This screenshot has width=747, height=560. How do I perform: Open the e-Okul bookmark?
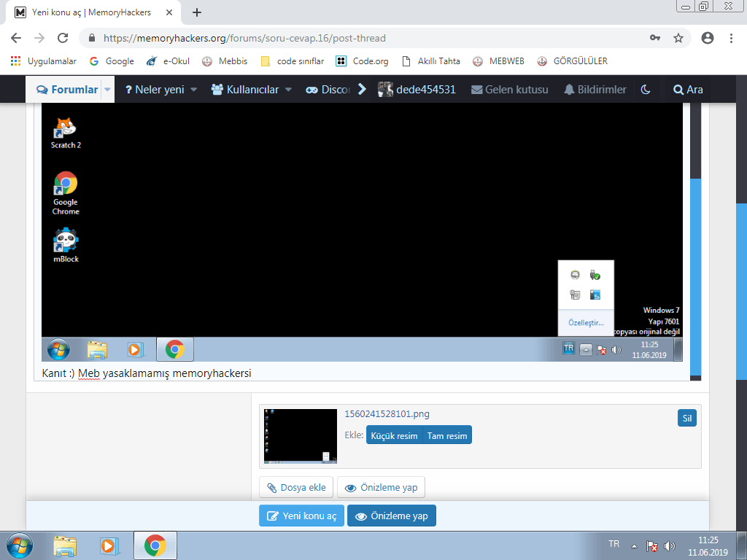[168, 61]
